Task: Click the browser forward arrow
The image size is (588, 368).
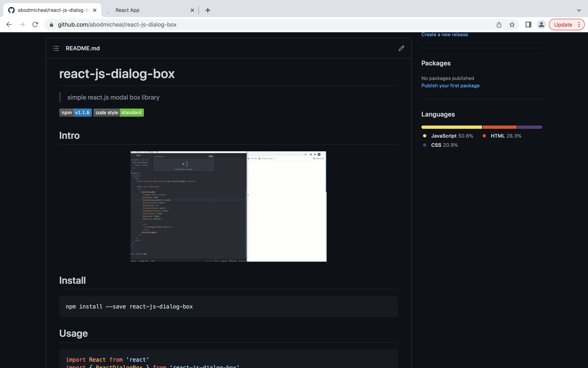Action: coord(22,25)
